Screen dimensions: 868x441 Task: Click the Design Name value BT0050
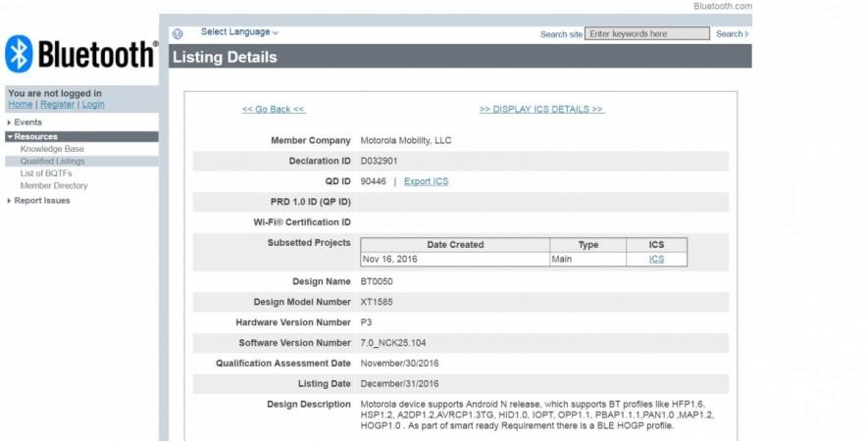[x=377, y=281]
